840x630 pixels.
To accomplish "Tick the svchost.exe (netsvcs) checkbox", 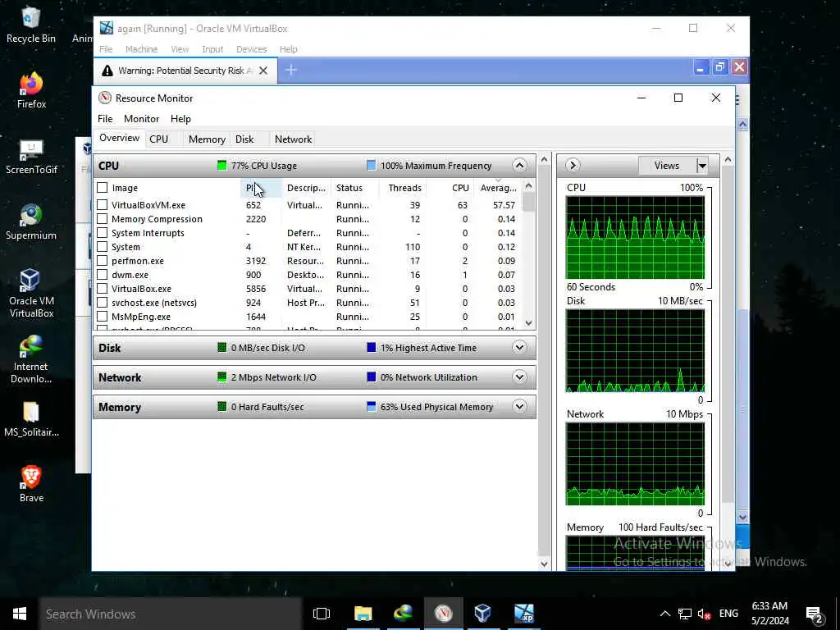I will [x=103, y=302].
